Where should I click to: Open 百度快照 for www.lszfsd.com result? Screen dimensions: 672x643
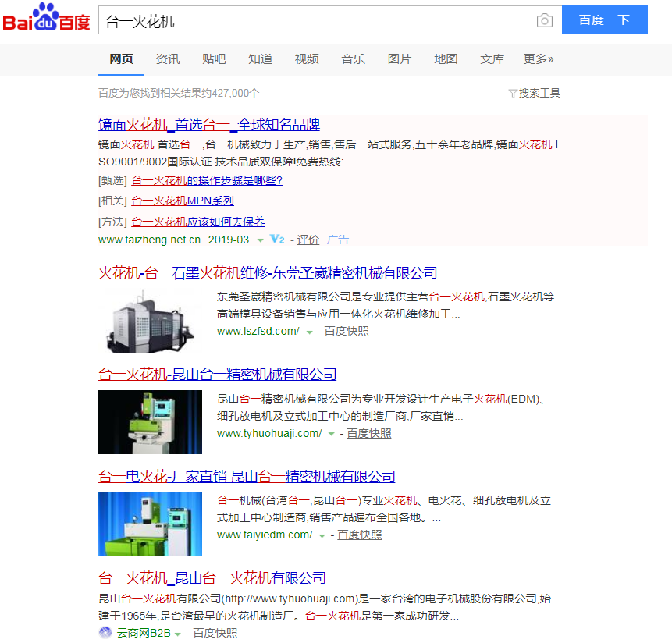click(x=347, y=331)
